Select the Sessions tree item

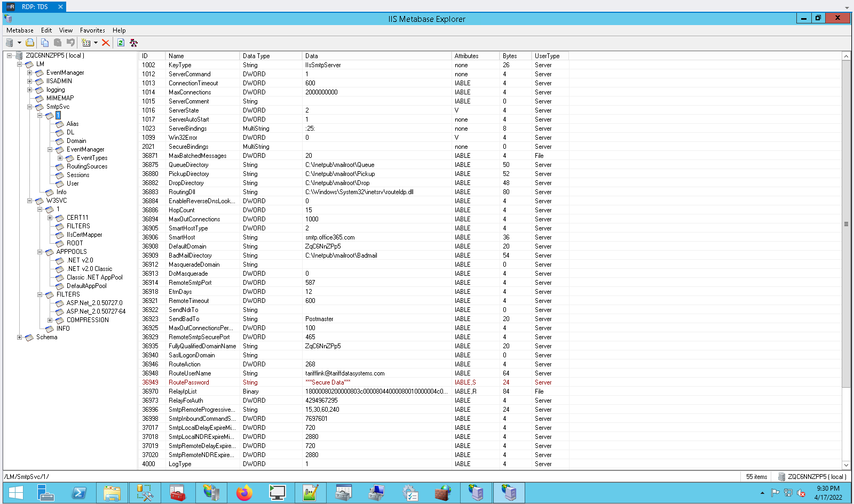(x=78, y=175)
